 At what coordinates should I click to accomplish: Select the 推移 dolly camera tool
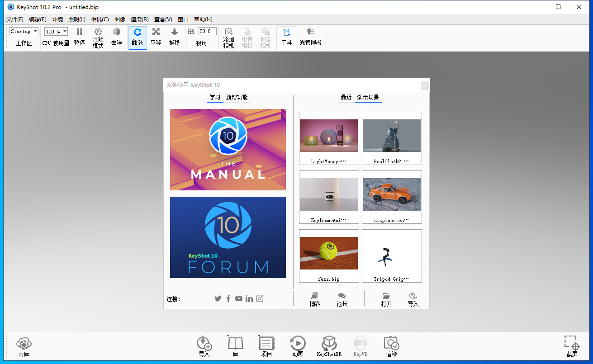point(175,32)
